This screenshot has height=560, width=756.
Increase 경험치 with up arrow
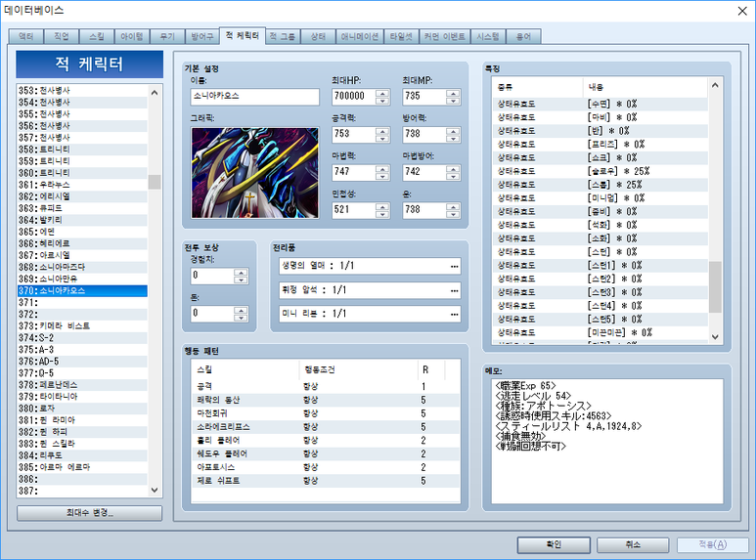click(x=241, y=273)
